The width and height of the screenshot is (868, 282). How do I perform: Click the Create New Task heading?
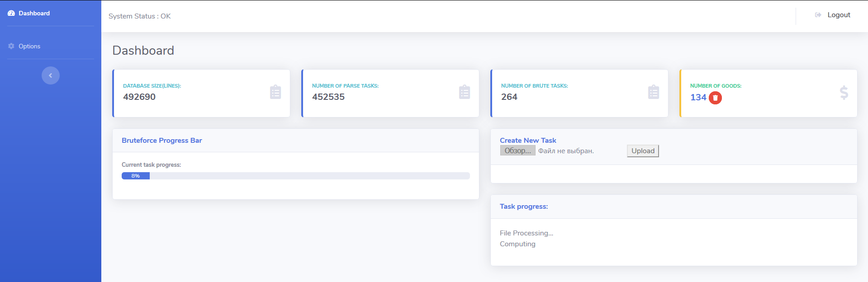[x=528, y=141]
